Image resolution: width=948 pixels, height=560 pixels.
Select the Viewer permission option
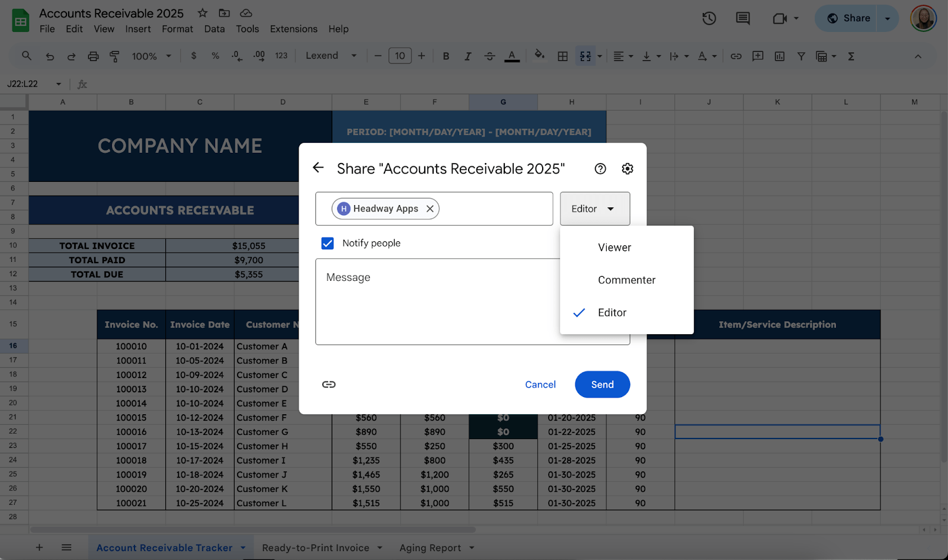click(x=614, y=248)
